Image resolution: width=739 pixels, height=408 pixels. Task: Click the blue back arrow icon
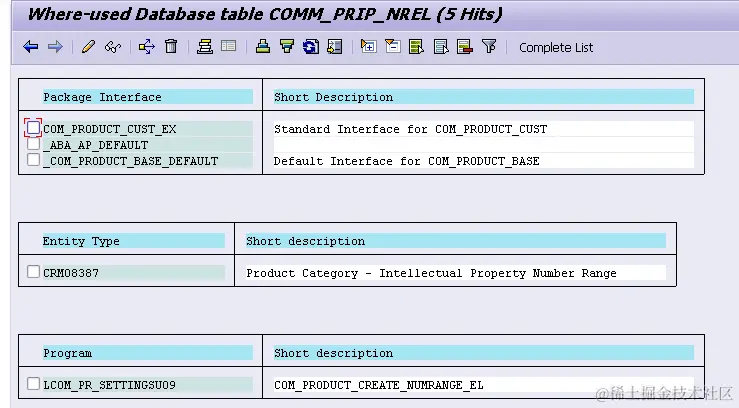31,47
